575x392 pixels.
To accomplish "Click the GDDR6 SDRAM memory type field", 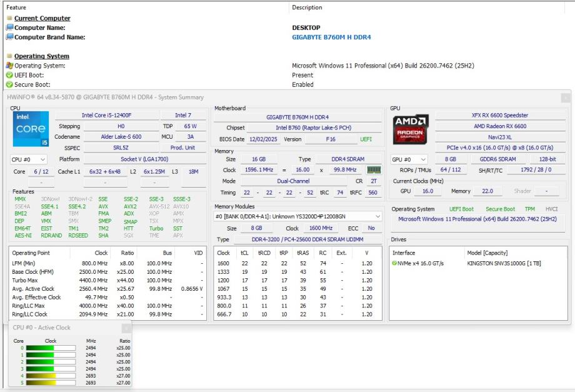I will pos(497,159).
